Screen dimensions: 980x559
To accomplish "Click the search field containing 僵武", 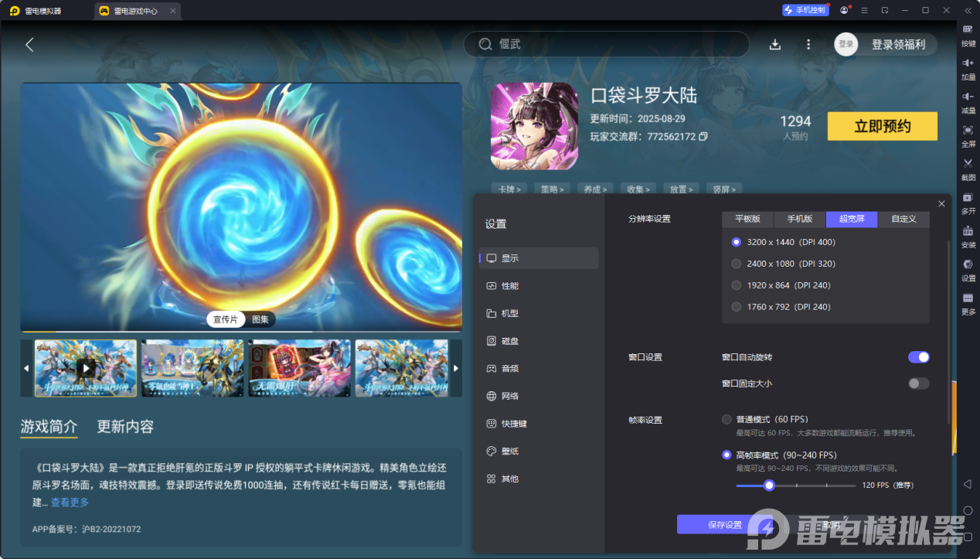I will tap(607, 44).
